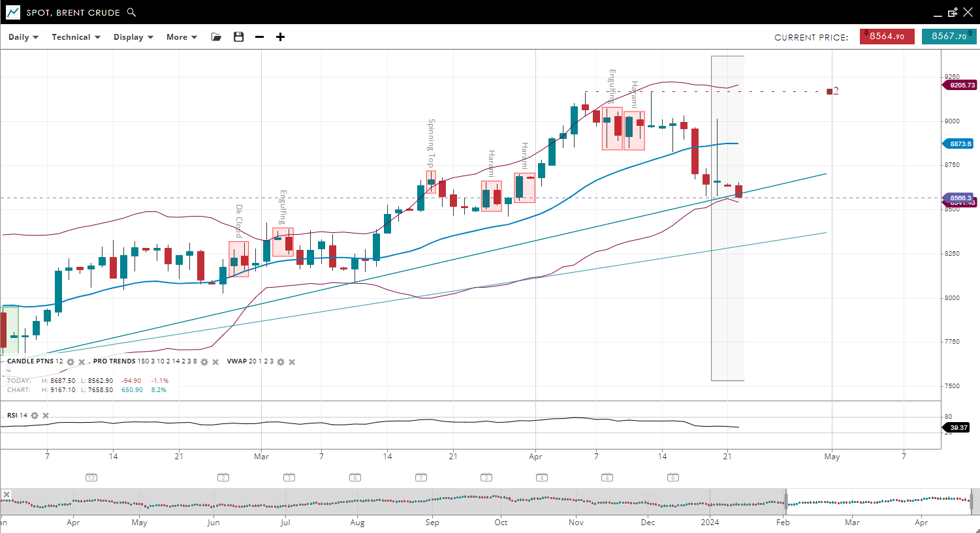The image size is (980, 533).
Task: Open the Display dropdown menu
Action: [x=133, y=37]
